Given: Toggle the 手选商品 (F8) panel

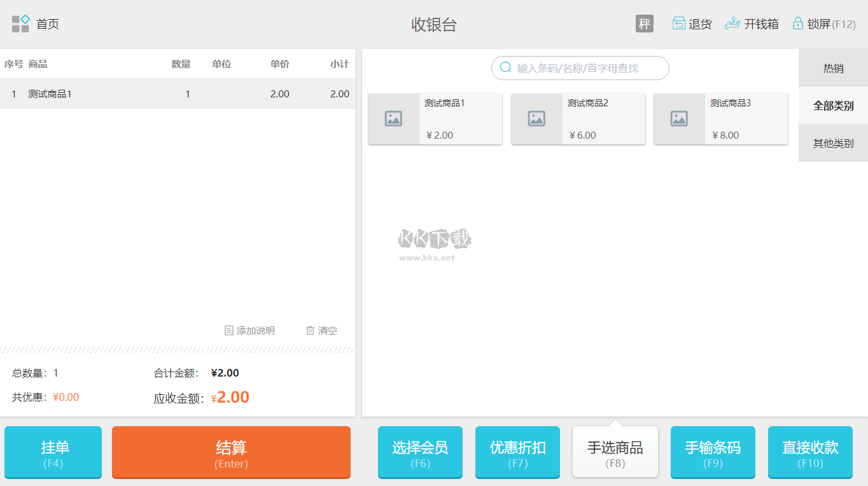Looking at the screenshot, I should tap(615, 452).
